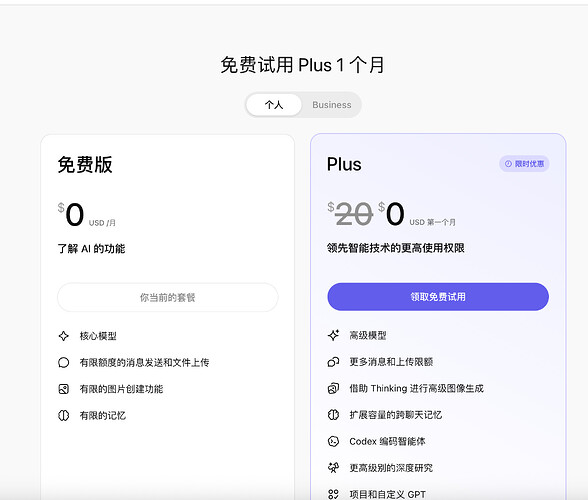Click the Codex icon beside Codex 编码智能体
This screenshot has height=500, width=588.
333,441
